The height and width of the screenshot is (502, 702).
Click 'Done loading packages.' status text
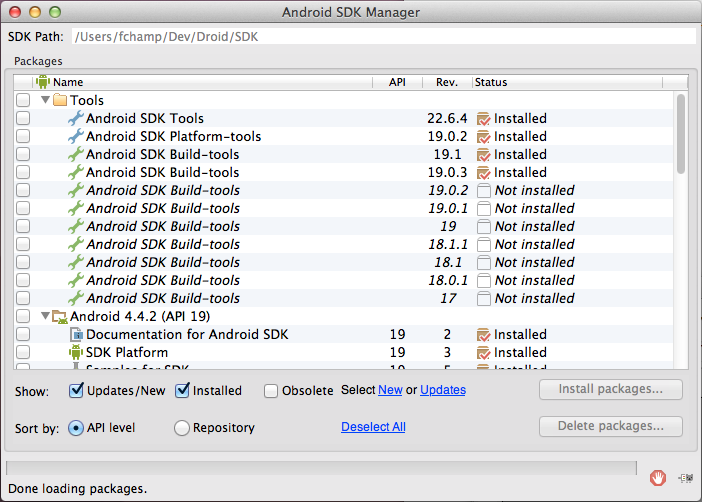pos(77,489)
